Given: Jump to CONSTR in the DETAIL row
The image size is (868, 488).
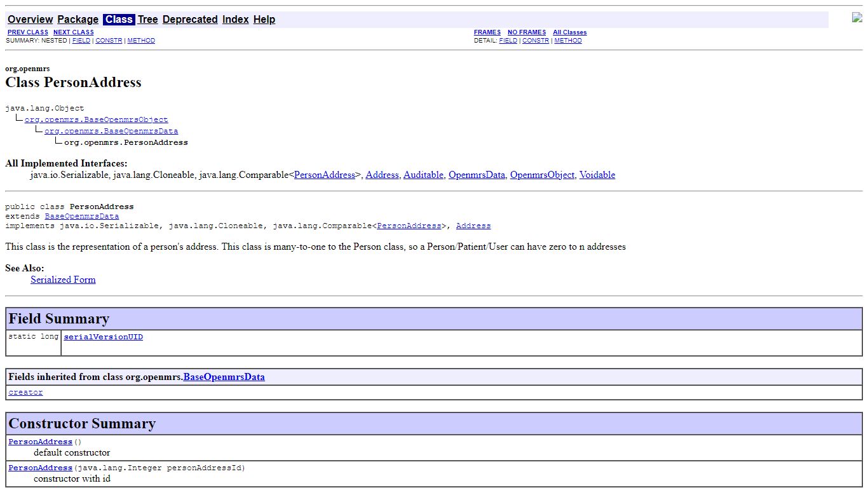Looking at the screenshot, I should [536, 41].
